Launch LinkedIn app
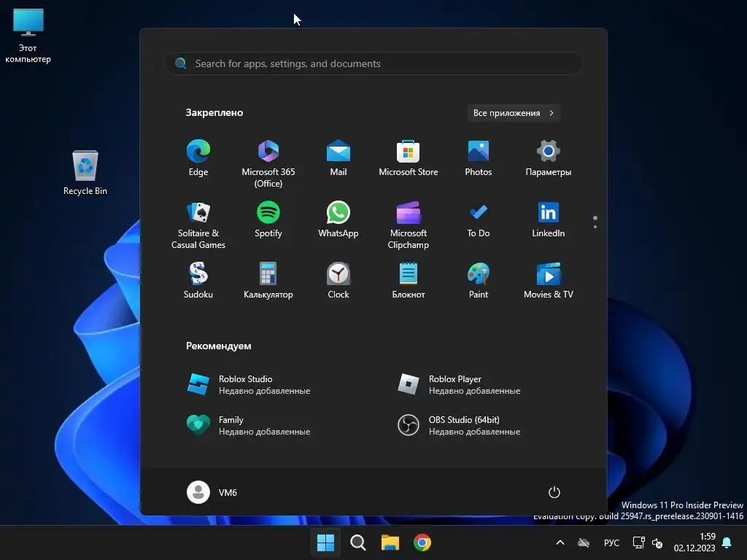Image resolution: width=747 pixels, height=560 pixels. click(549, 220)
